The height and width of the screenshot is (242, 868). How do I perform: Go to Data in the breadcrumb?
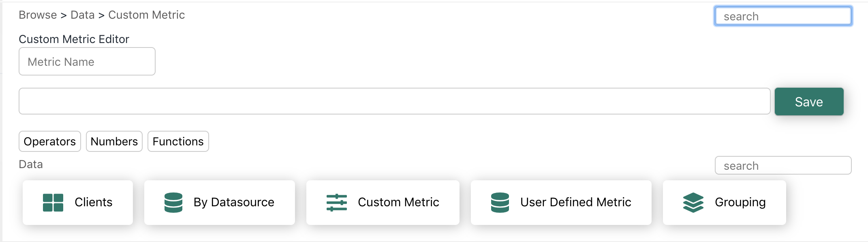(x=83, y=15)
